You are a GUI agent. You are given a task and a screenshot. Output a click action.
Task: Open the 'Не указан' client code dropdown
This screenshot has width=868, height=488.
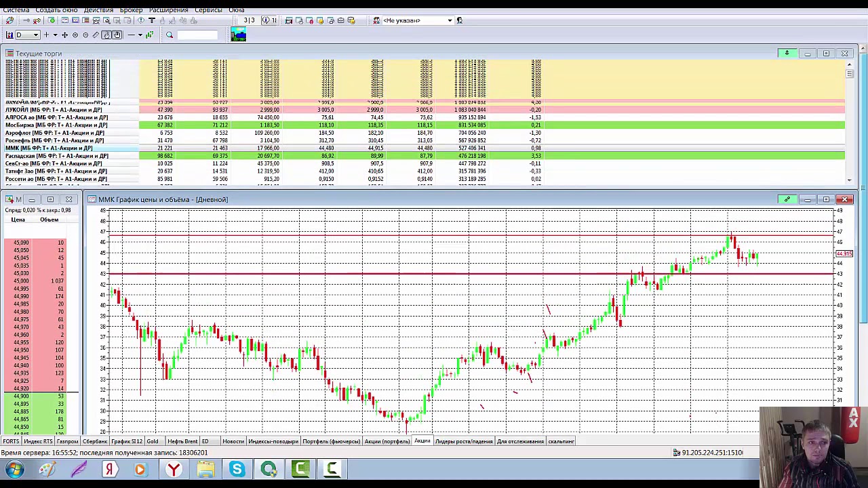[450, 20]
